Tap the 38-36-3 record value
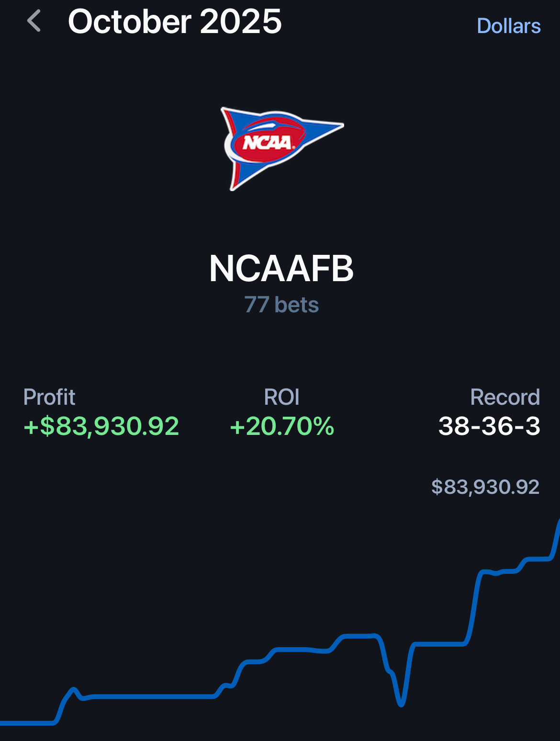The height and width of the screenshot is (741, 560). pyautogui.click(x=489, y=426)
